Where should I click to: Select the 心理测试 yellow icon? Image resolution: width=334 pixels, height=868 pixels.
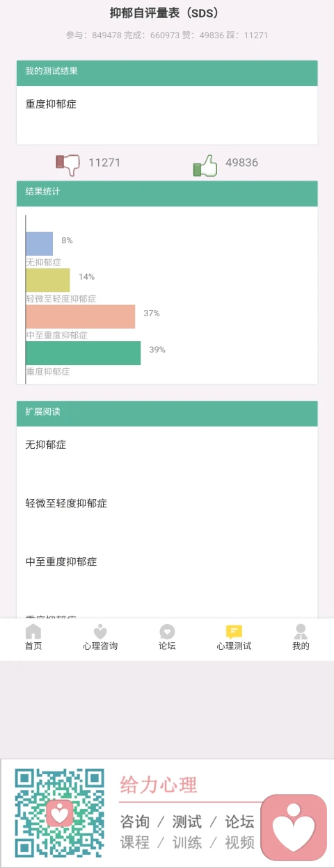pos(234,631)
